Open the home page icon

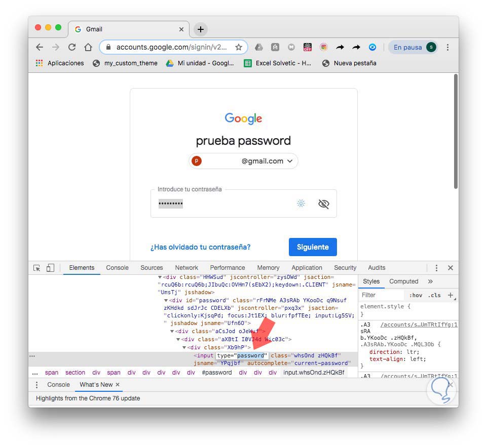coord(88,47)
